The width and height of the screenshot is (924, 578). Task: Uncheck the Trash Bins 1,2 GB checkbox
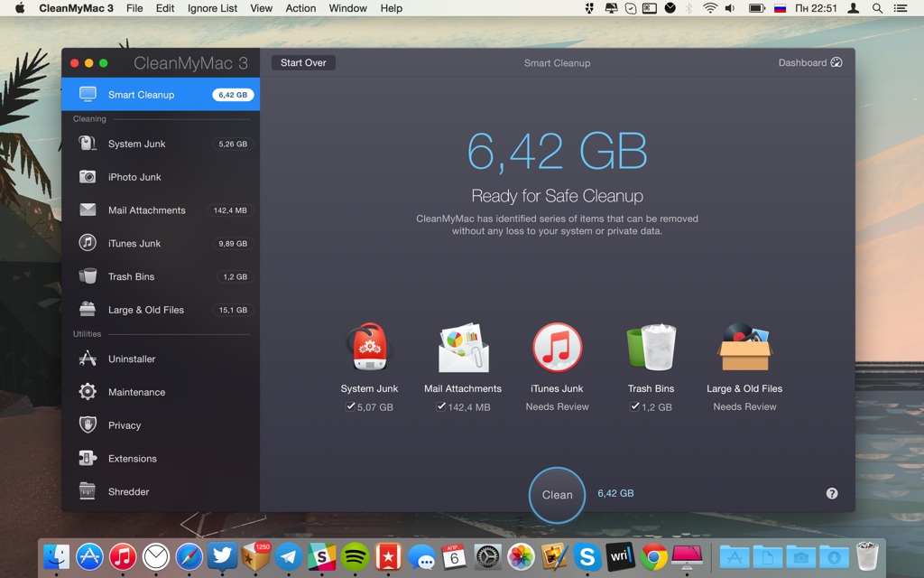[x=634, y=406]
